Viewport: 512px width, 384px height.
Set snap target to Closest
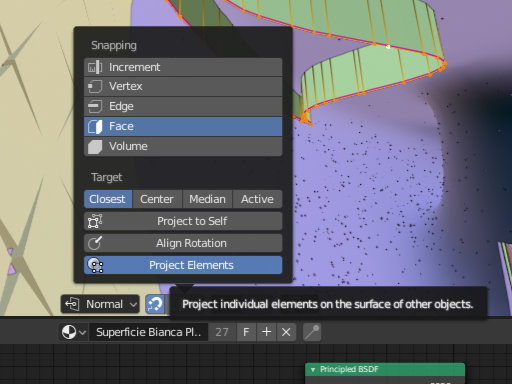point(108,199)
